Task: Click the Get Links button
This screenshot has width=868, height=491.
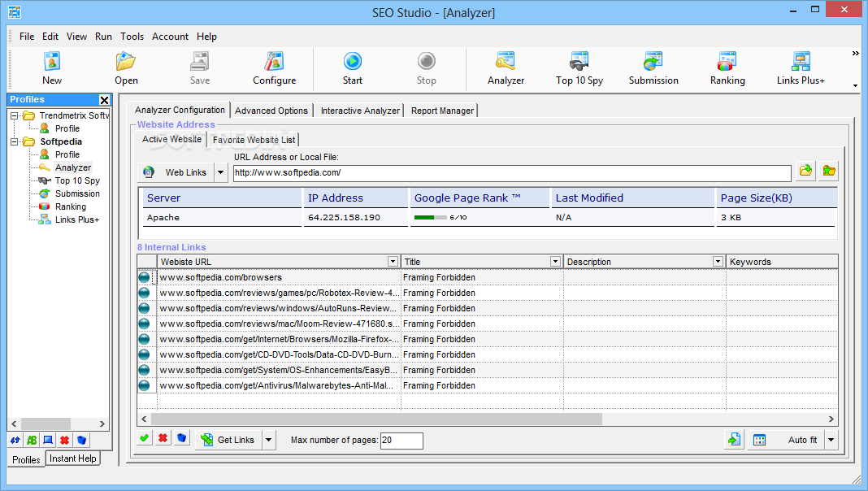Action: tap(228, 440)
